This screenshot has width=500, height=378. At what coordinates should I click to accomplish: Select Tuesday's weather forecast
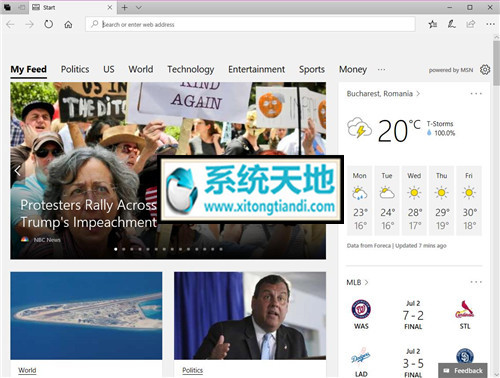[x=387, y=201]
